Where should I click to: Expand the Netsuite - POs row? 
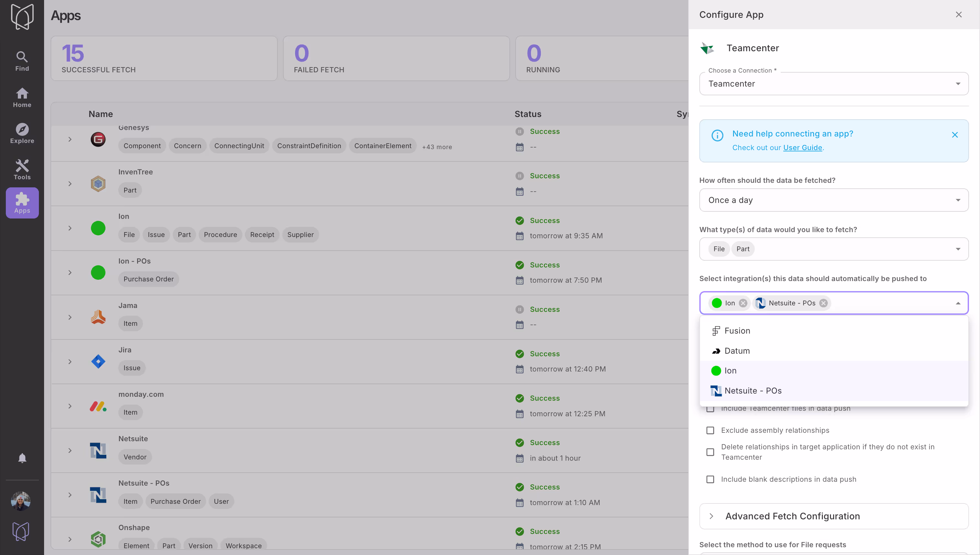[x=70, y=495]
